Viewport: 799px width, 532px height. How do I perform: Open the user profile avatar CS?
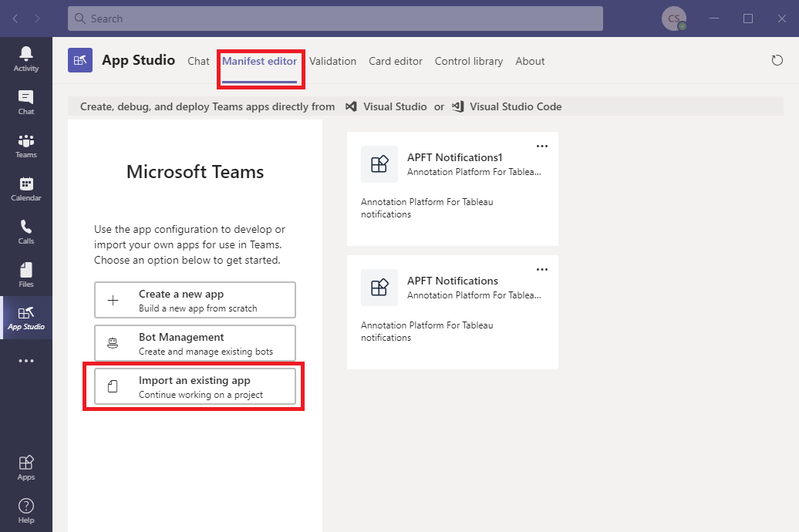[x=673, y=19]
